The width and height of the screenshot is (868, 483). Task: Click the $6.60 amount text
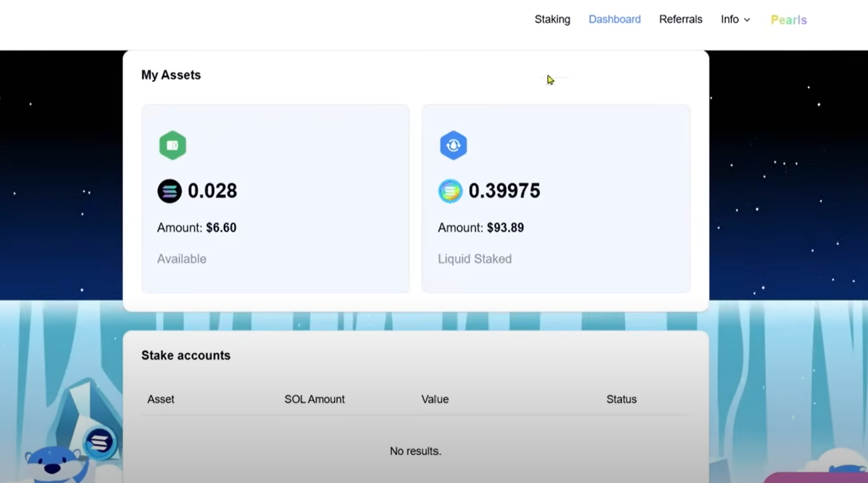point(221,227)
